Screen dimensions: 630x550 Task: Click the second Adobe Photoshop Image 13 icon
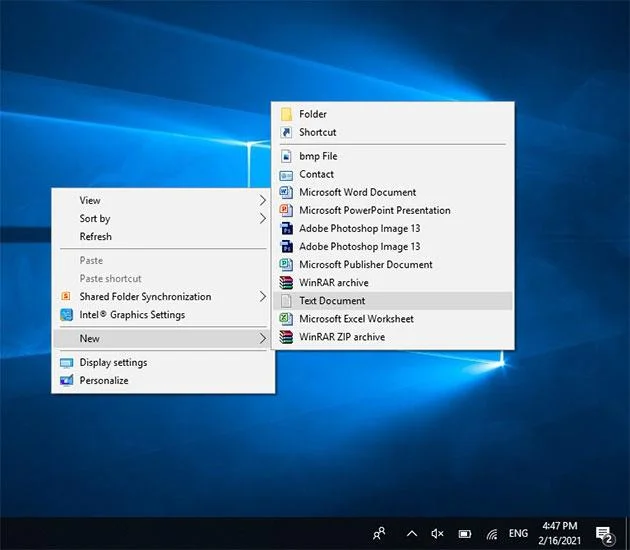[286, 246]
